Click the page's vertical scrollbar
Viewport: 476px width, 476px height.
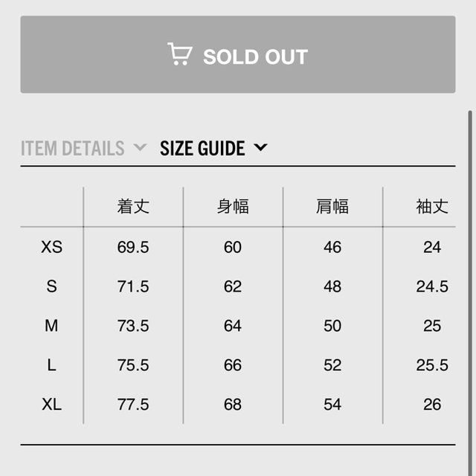tap(470, 293)
